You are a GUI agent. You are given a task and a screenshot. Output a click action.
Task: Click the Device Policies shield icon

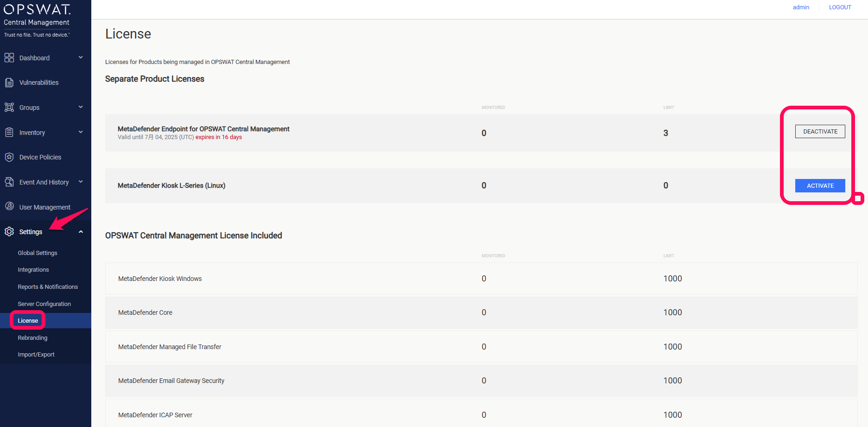click(9, 157)
